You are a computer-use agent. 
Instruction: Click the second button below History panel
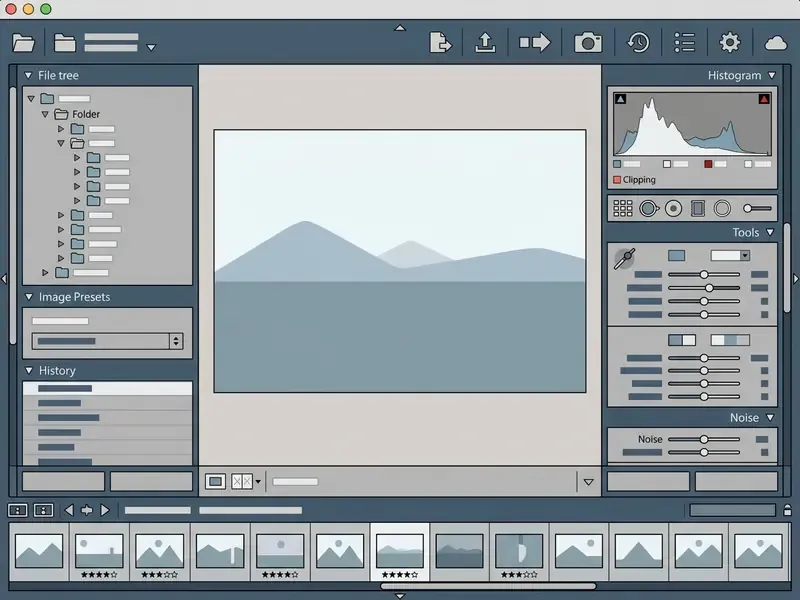[151, 481]
